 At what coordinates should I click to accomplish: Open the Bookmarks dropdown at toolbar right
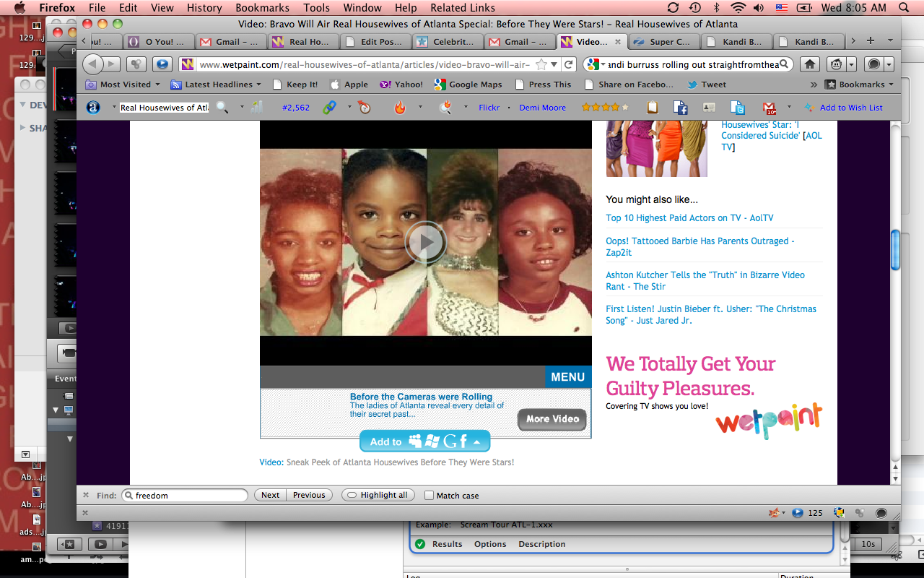(860, 85)
